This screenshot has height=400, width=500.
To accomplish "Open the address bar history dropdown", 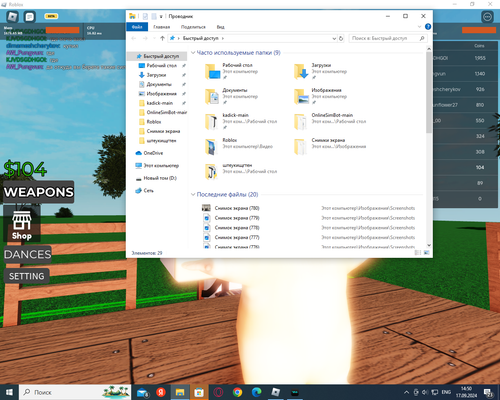I will pyautogui.click(x=334, y=39).
